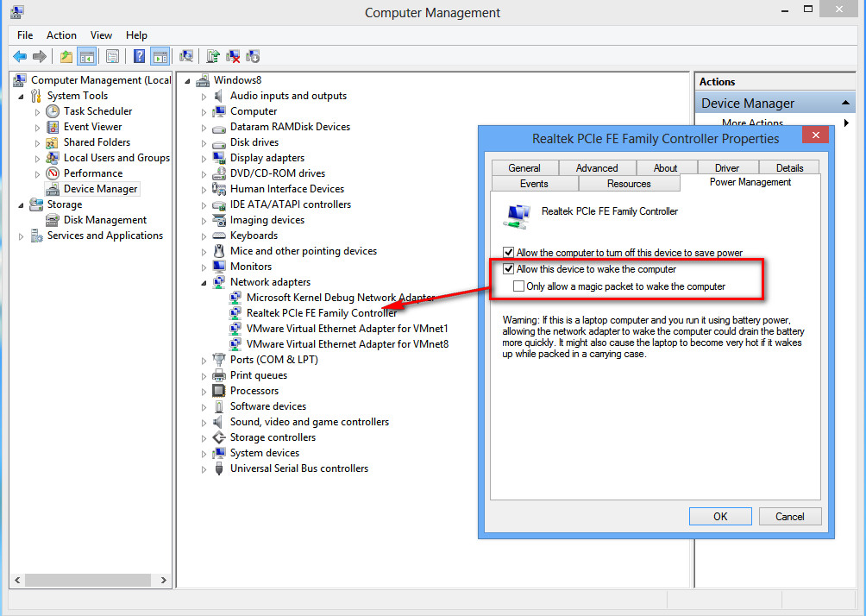Open the Properties toolbar icon
This screenshot has height=616, width=866.
click(x=113, y=56)
